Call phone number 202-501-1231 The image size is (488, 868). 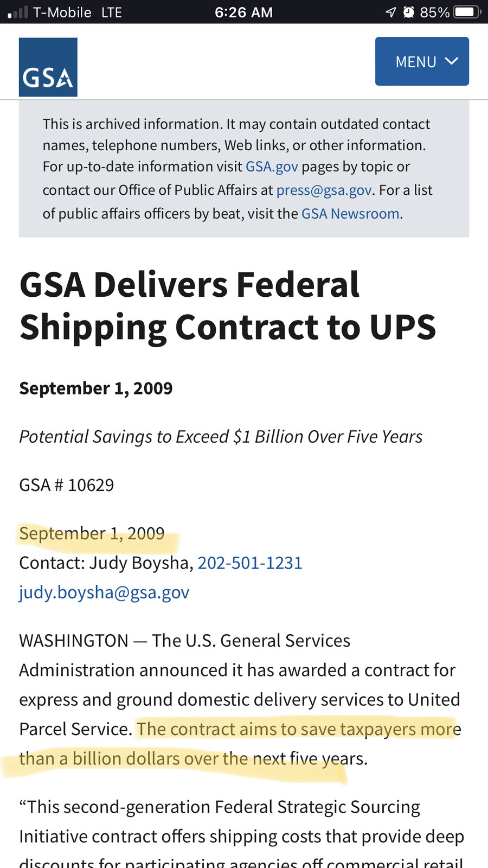250,563
